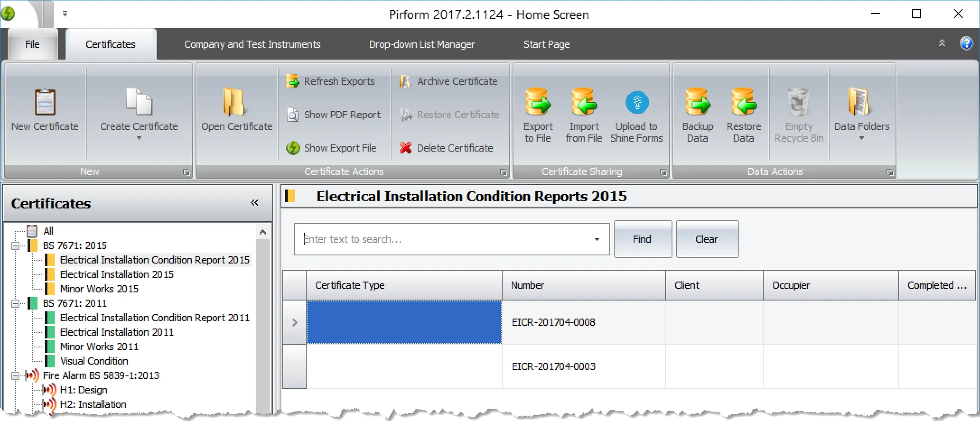This screenshot has width=980, height=421.
Task: Upload to Shine Forms
Action: click(x=637, y=113)
